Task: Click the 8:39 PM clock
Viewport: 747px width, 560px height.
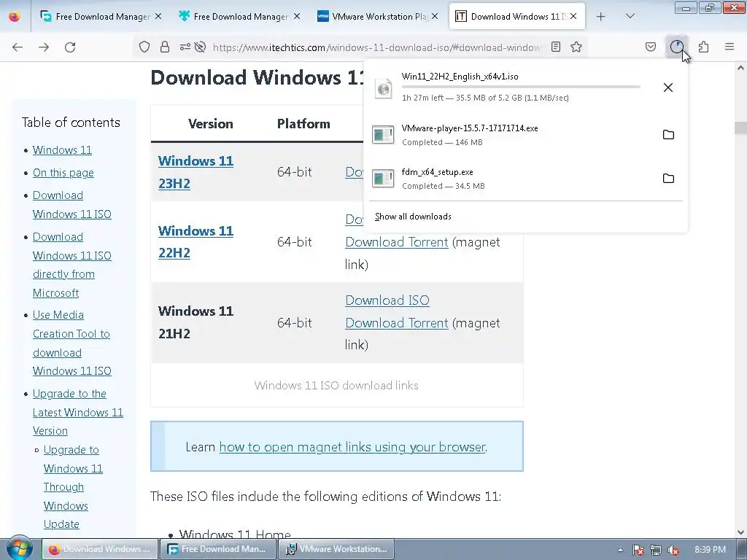Action: pyautogui.click(x=710, y=550)
